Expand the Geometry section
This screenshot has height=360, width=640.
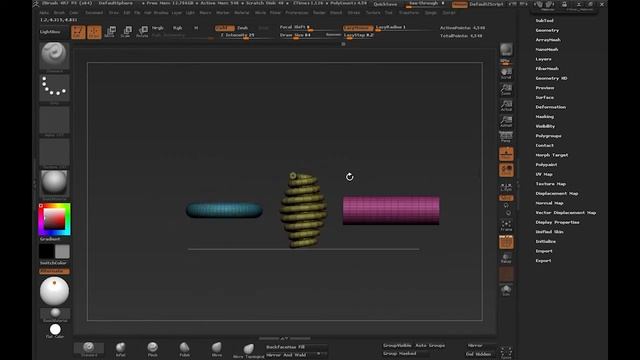pyautogui.click(x=547, y=30)
